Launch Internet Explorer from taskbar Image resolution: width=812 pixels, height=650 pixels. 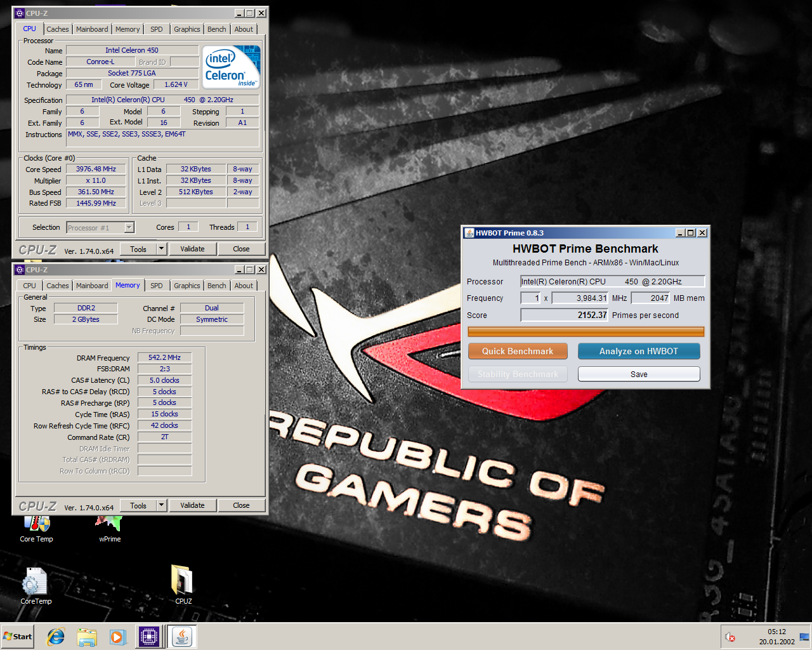tap(56, 637)
